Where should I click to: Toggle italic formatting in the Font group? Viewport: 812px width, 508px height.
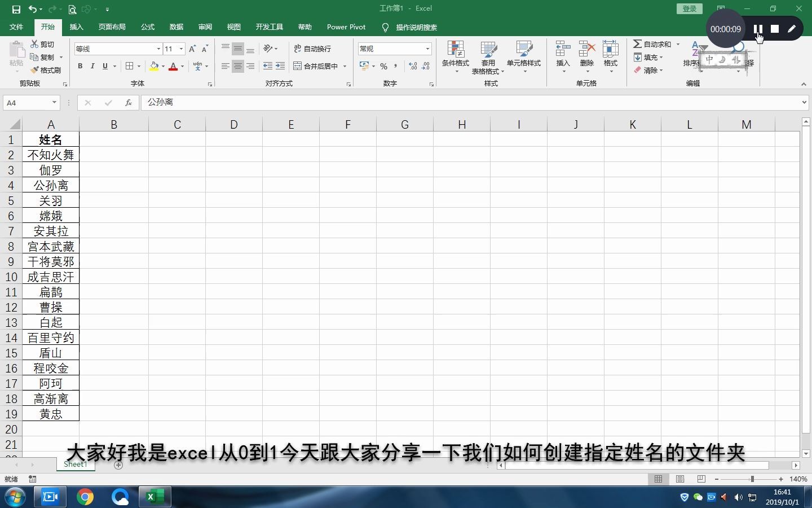click(x=92, y=66)
